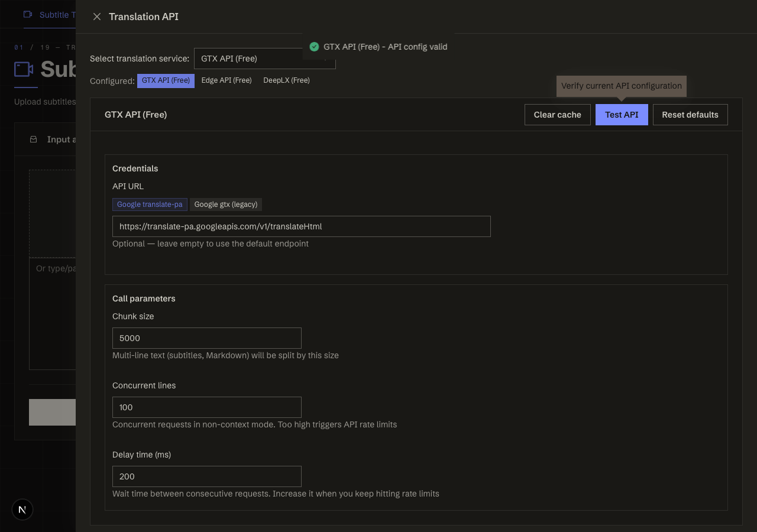Focus the API URL input field
Screen dimensions: 757x532
coord(302,226)
